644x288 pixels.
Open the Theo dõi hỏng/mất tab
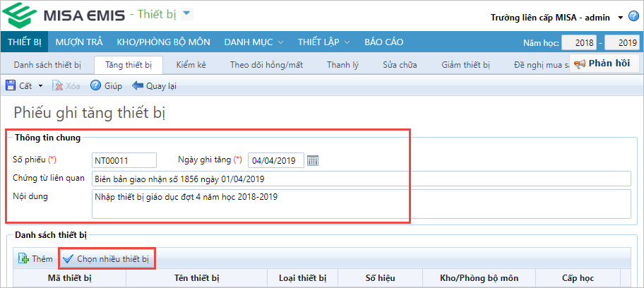(x=266, y=65)
